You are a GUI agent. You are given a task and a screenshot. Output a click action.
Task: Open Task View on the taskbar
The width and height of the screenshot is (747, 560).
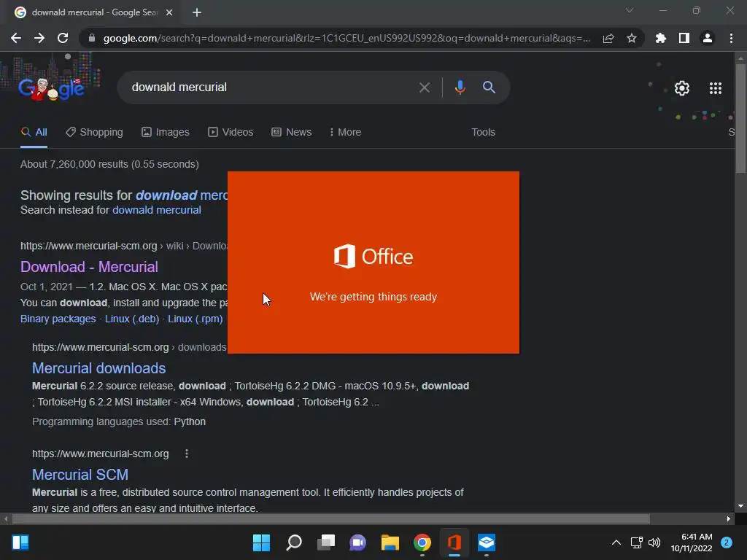326,542
